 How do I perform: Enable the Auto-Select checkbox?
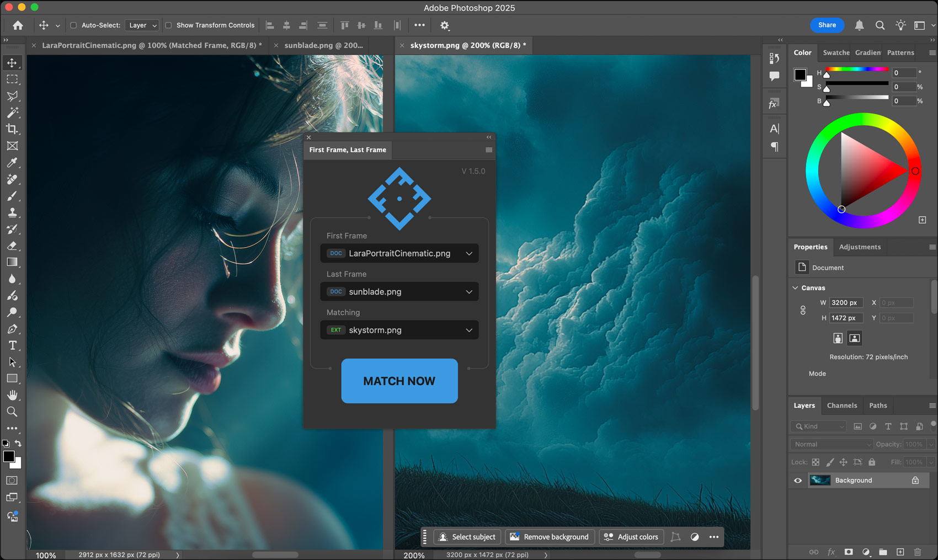tap(73, 25)
